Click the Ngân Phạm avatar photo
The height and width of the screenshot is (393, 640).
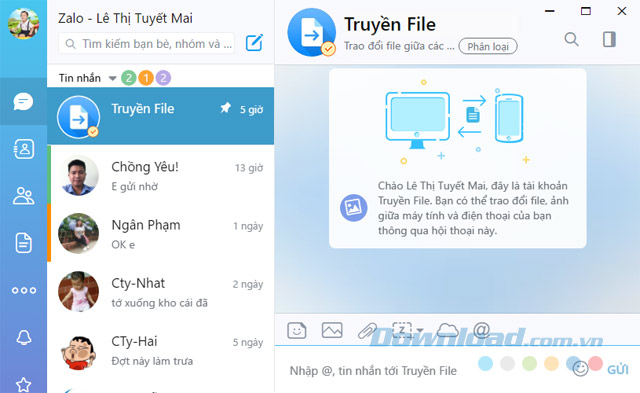[78, 233]
